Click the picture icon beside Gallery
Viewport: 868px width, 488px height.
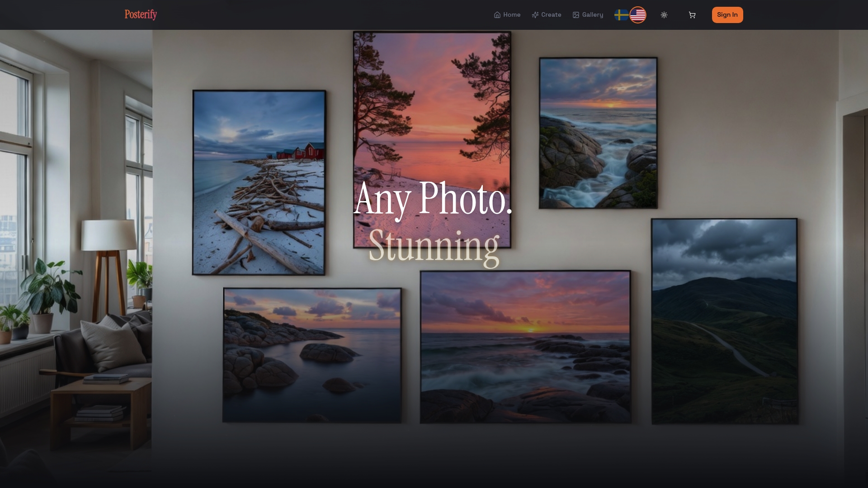(x=576, y=15)
